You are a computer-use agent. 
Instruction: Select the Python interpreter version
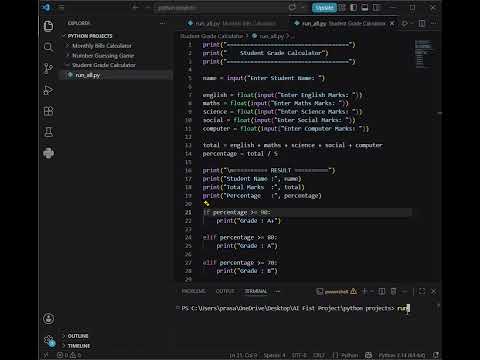click(402, 356)
